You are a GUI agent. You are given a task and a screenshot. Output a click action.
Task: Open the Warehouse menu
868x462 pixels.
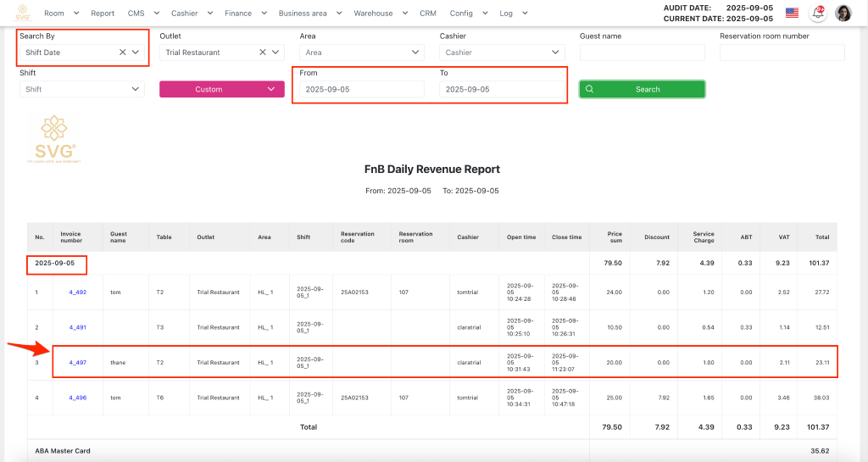pyautogui.click(x=379, y=14)
